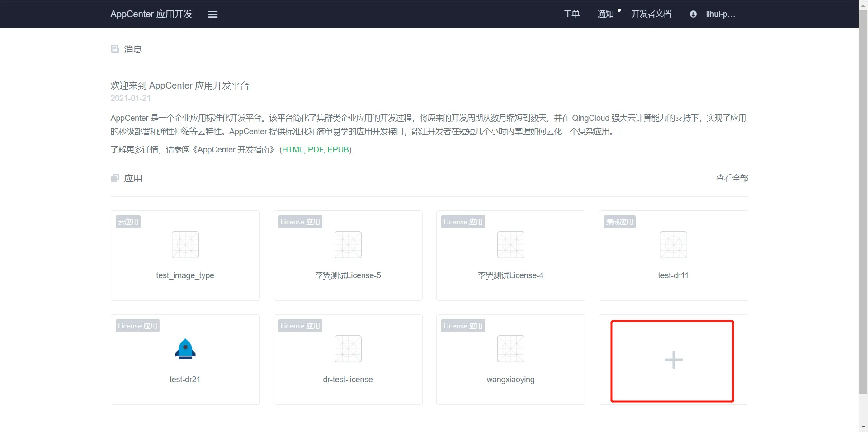
Task: Click the 李冀测试License-5 app name
Action: click(x=348, y=275)
